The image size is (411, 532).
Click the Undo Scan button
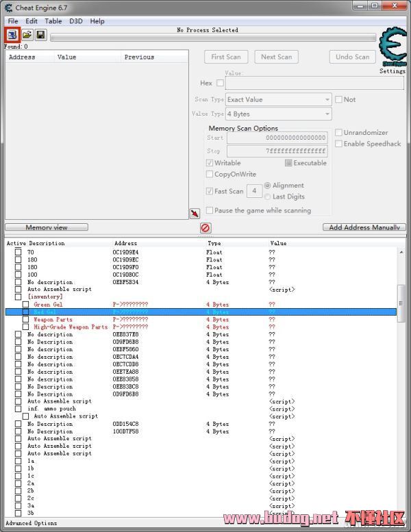click(x=353, y=57)
